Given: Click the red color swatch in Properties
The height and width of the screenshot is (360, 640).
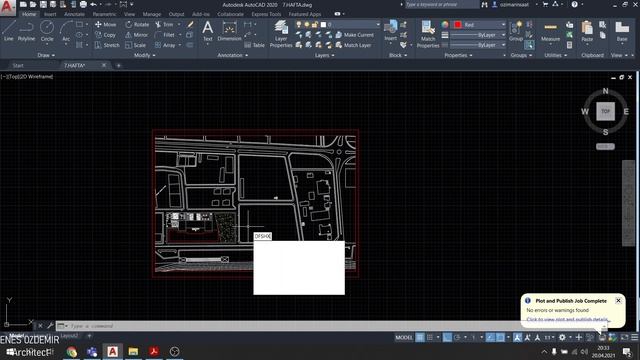Looking at the screenshot, I should click(x=458, y=24).
